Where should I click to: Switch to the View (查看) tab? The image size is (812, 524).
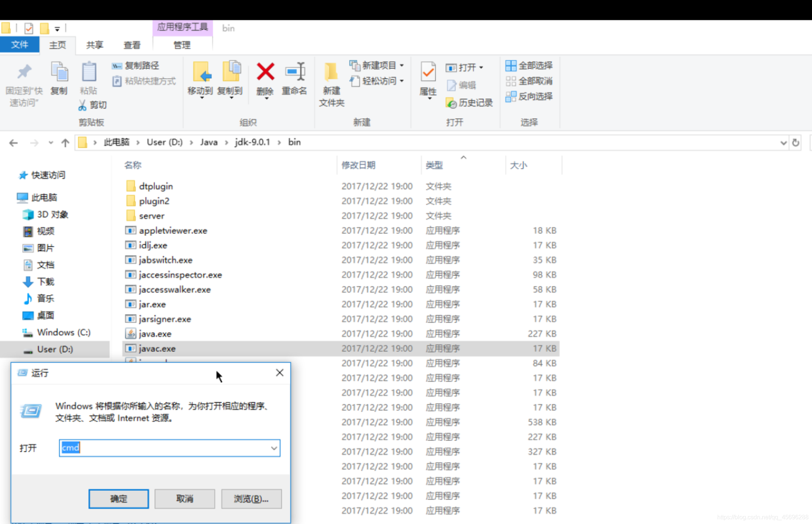(132, 45)
